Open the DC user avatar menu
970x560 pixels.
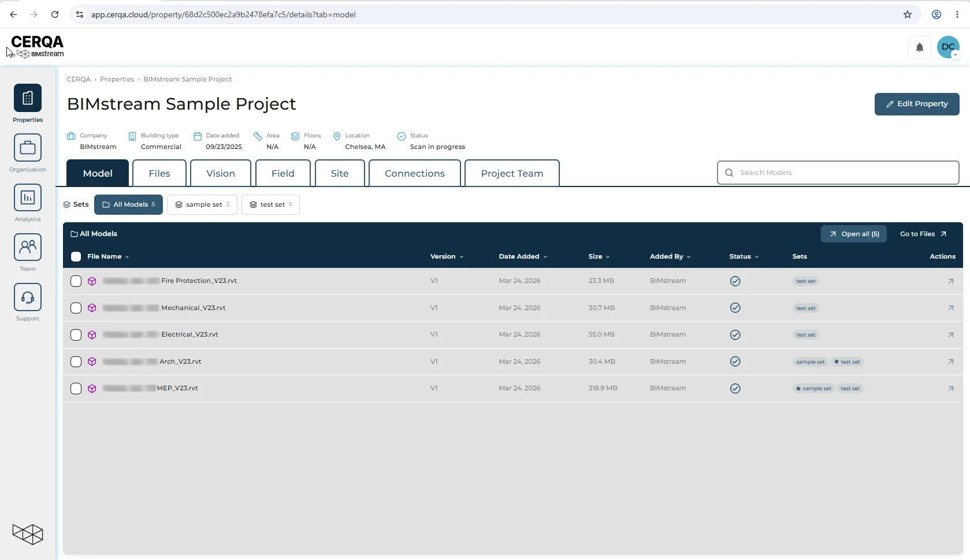pos(948,47)
